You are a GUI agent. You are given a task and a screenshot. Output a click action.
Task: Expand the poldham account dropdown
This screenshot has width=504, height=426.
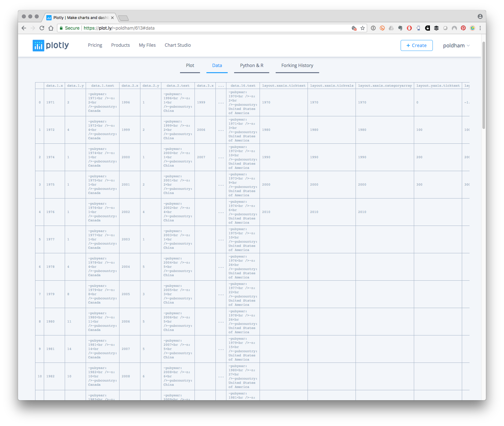[x=456, y=45]
